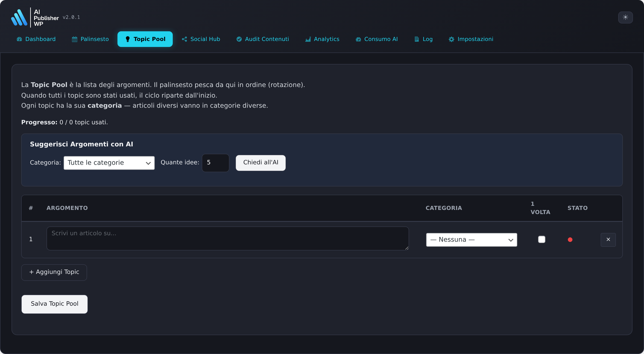Viewport: 644px width, 354px height.
Task: Click the lightbulb icon on Topic Pool
Action: click(128, 39)
